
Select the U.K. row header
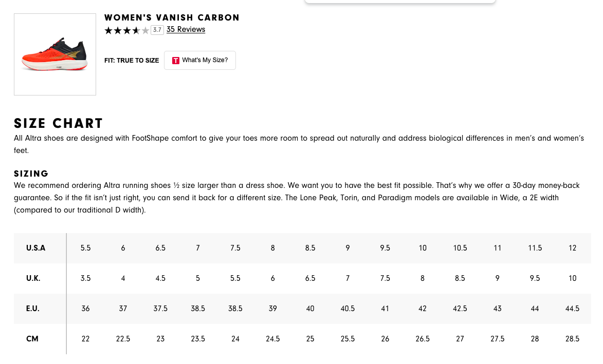coord(33,278)
